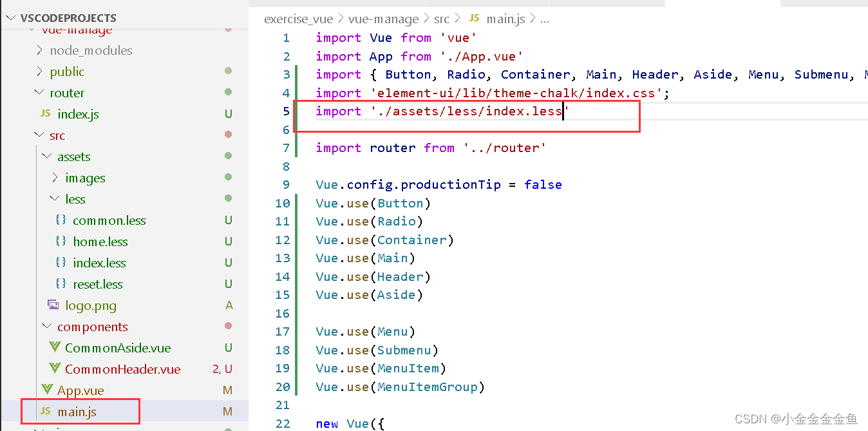The height and width of the screenshot is (431, 868).
Task: Open CommonAside.vue component file
Action: click(118, 348)
